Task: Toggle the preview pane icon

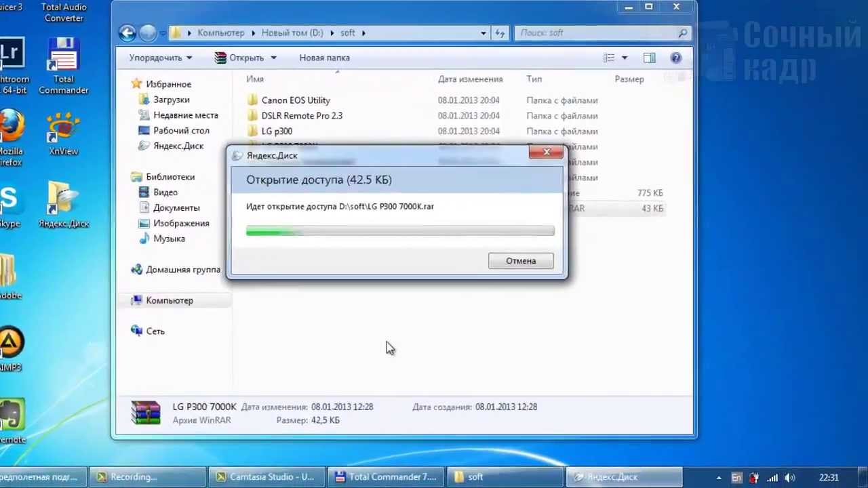Action: point(649,58)
